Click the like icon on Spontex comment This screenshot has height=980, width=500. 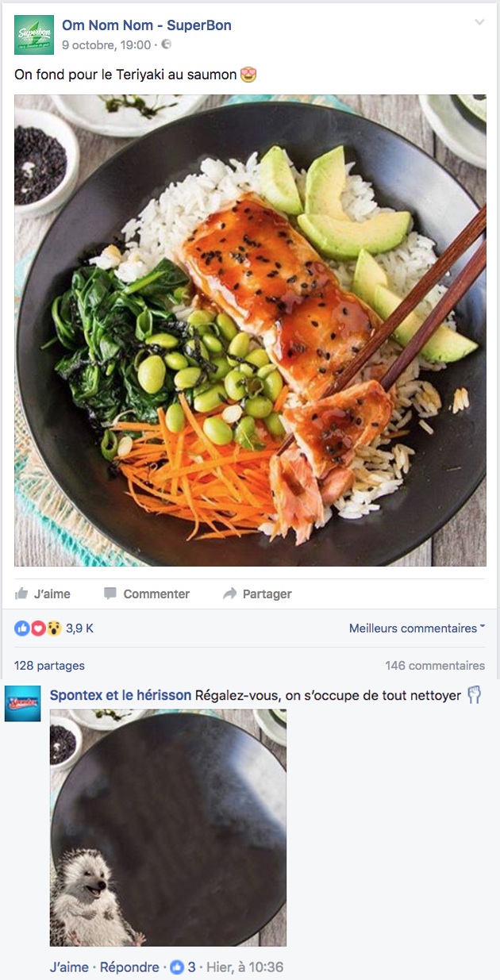tap(177, 967)
